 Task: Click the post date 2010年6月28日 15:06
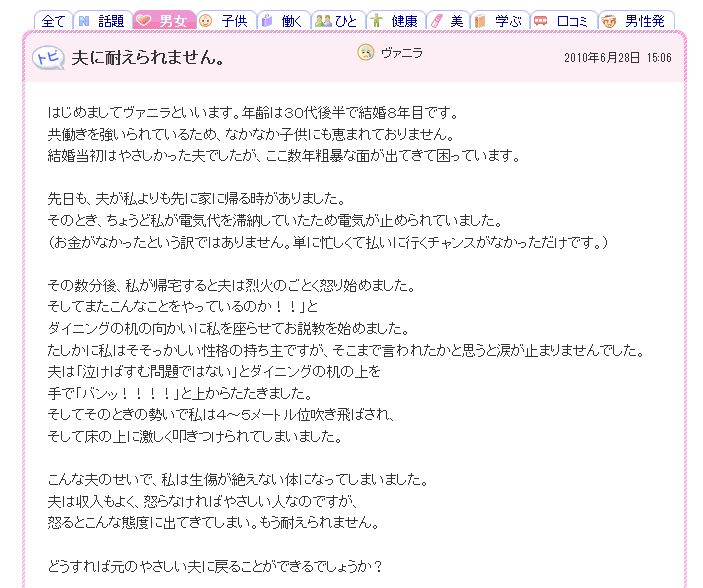618,57
